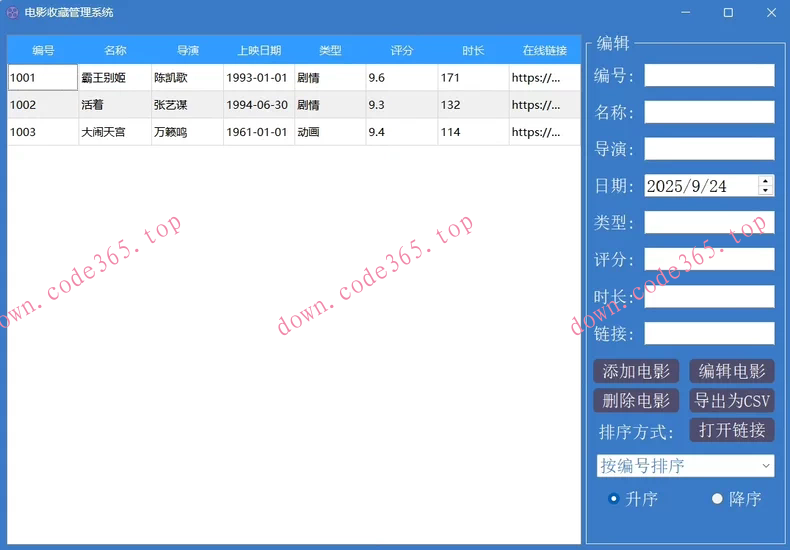This screenshot has height=550, width=790.
Task: Click the 在线链接 column header
Action: tap(545, 50)
